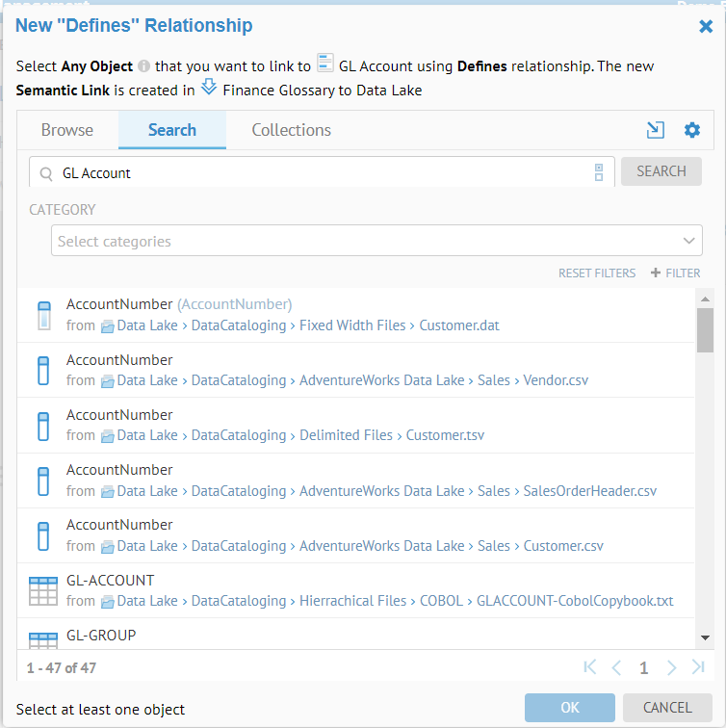Go to the last results page
The height and width of the screenshot is (728, 726).
pos(698,667)
